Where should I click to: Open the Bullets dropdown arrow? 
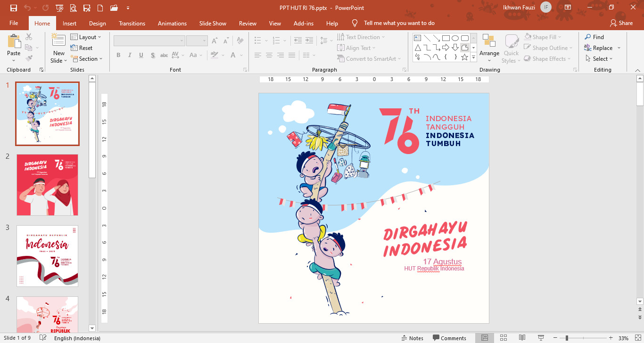pyautogui.click(x=265, y=40)
